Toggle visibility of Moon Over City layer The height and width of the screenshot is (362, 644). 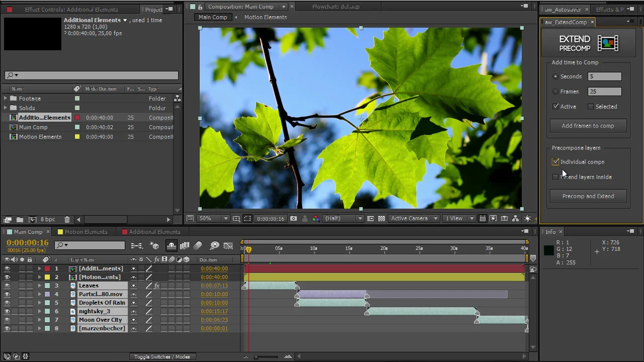coord(7,320)
